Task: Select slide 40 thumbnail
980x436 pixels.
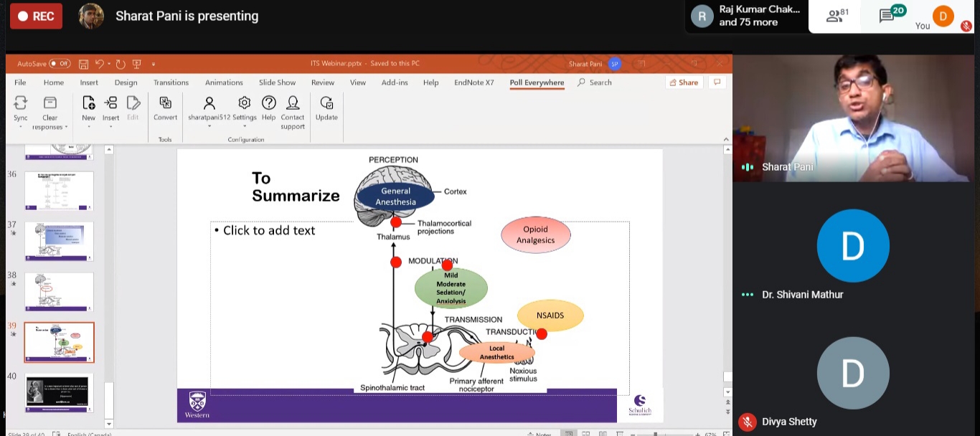Action: (x=60, y=392)
